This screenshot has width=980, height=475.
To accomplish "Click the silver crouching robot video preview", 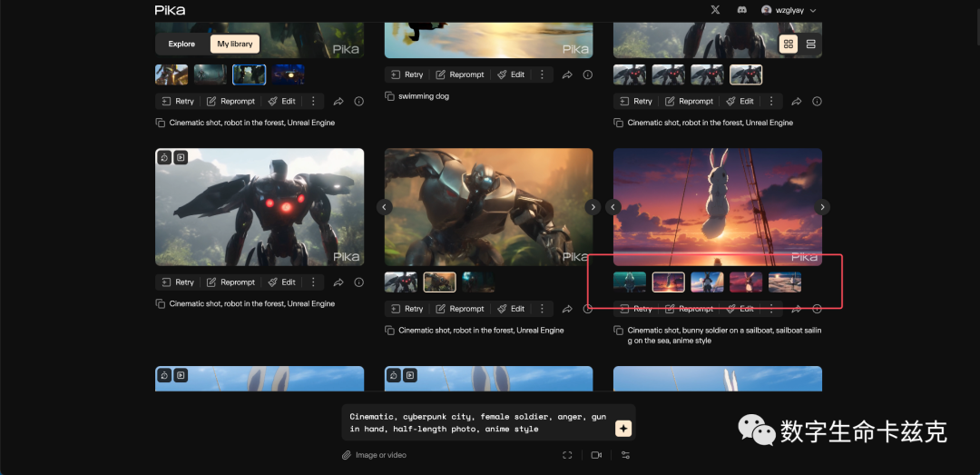I will click(489, 207).
